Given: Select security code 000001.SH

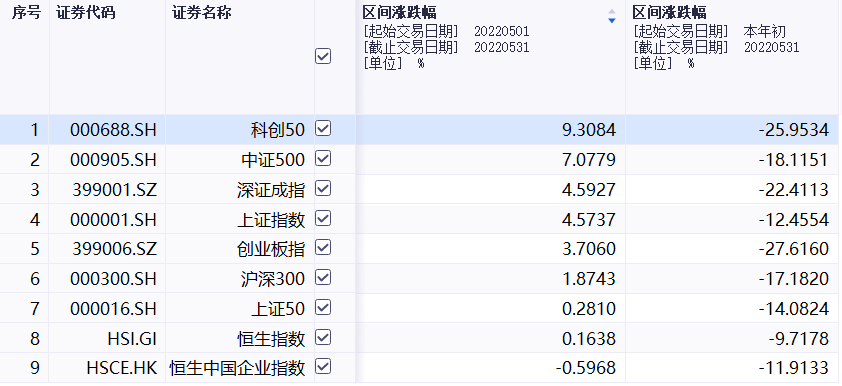Looking at the screenshot, I should (x=113, y=220).
